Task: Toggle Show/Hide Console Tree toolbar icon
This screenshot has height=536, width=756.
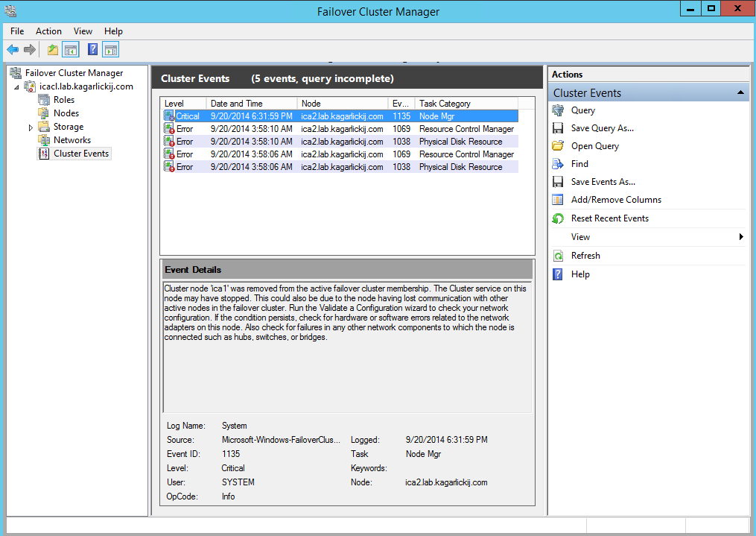Action: (71, 50)
